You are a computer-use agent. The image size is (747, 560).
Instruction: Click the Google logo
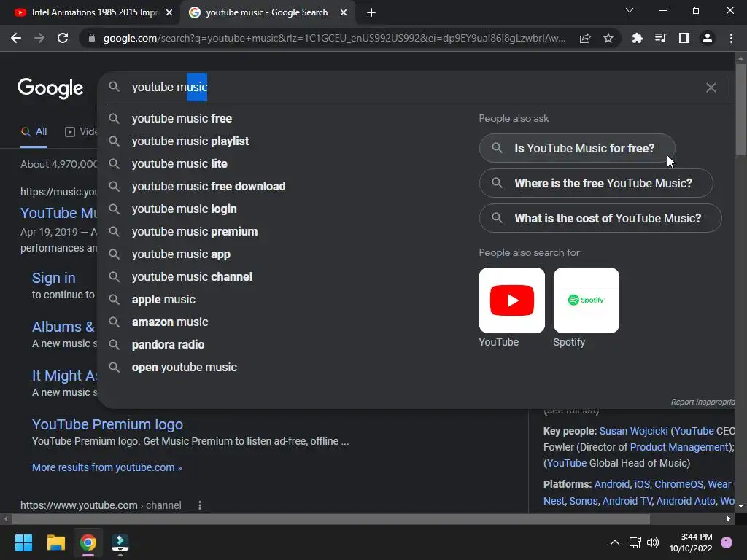(50, 88)
